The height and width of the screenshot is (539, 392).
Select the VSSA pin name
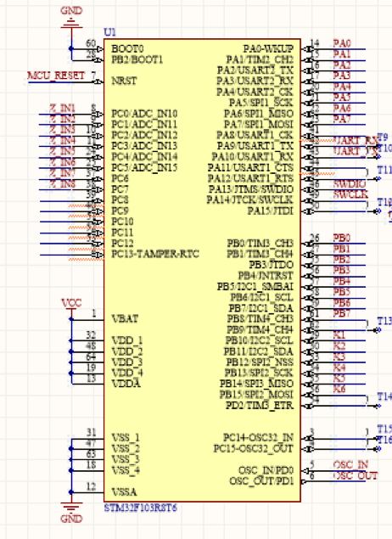click(125, 492)
